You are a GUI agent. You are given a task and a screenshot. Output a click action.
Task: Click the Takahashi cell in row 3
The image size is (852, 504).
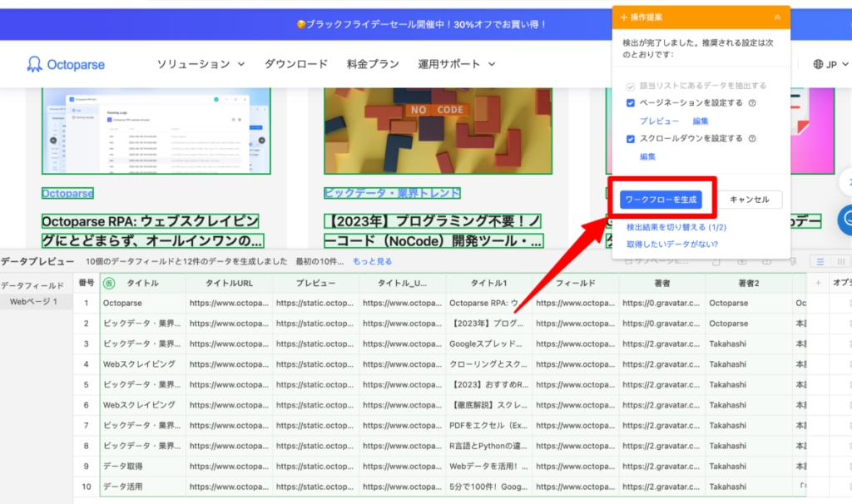(x=749, y=343)
